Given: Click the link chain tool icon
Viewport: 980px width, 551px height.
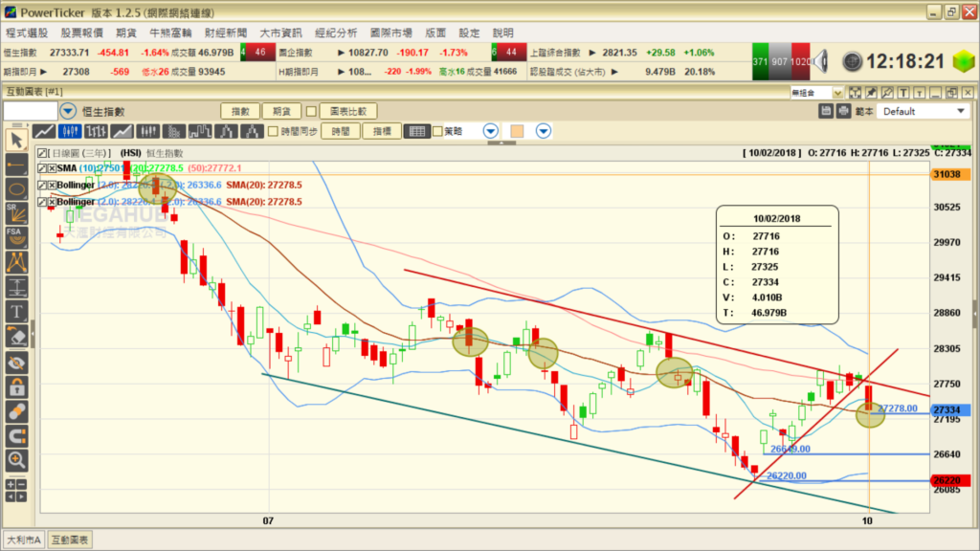Looking at the screenshot, I should point(17,411).
